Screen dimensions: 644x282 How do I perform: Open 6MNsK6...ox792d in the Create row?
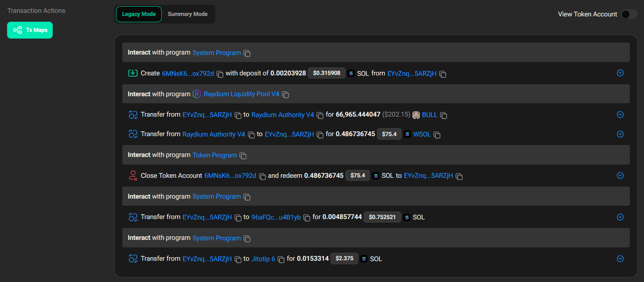(x=188, y=73)
